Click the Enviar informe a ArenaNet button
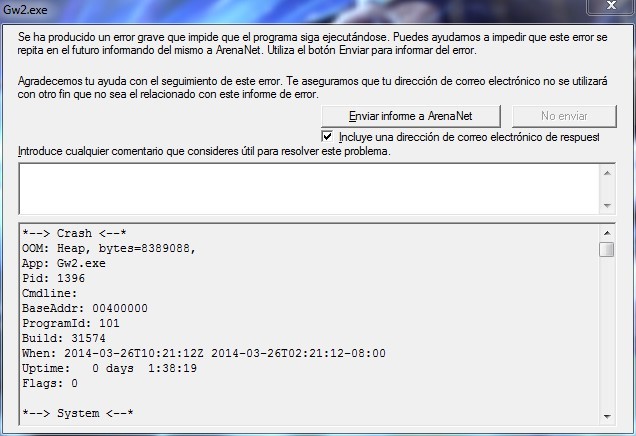636x436 pixels. [410, 116]
